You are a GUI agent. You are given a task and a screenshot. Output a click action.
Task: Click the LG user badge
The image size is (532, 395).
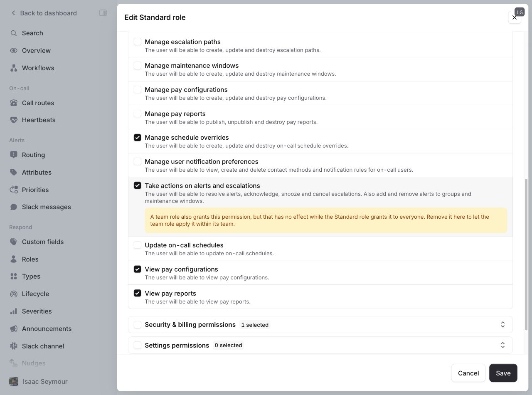pos(520,12)
